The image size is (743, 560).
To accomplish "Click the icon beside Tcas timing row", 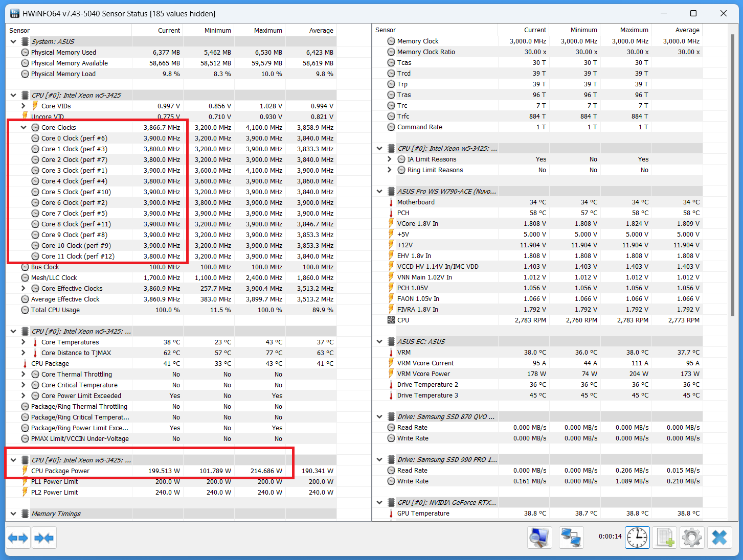I will (x=391, y=62).
